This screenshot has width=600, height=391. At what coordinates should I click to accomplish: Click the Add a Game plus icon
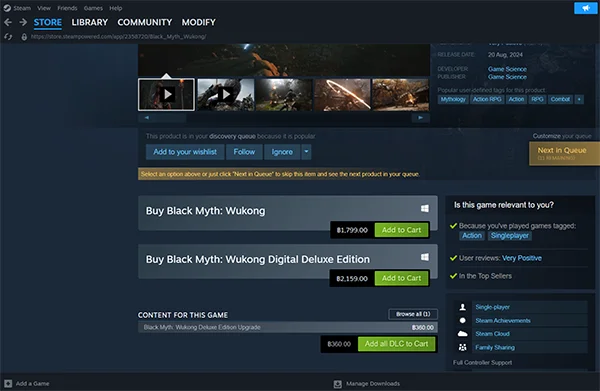pos(8,383)
